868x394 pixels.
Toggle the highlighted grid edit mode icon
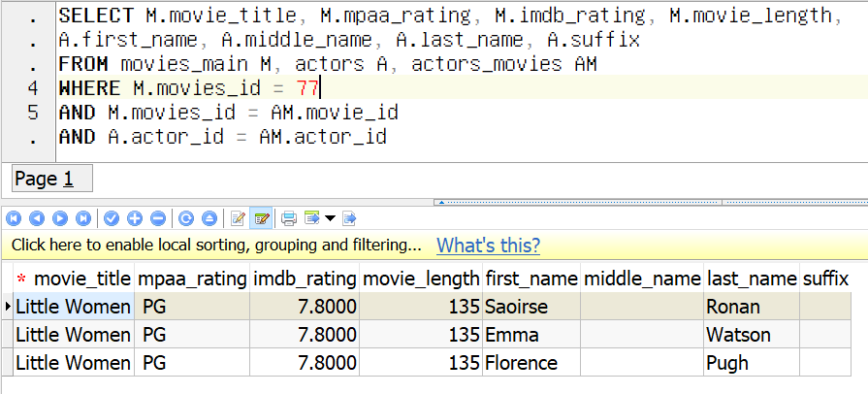coord(261,219)
